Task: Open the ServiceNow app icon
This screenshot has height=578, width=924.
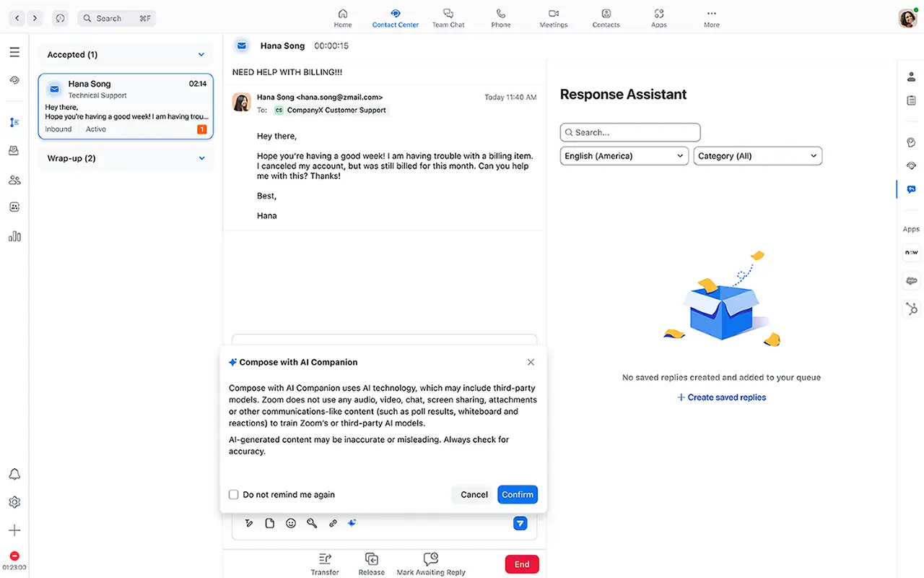Action: tap(912, 253)
